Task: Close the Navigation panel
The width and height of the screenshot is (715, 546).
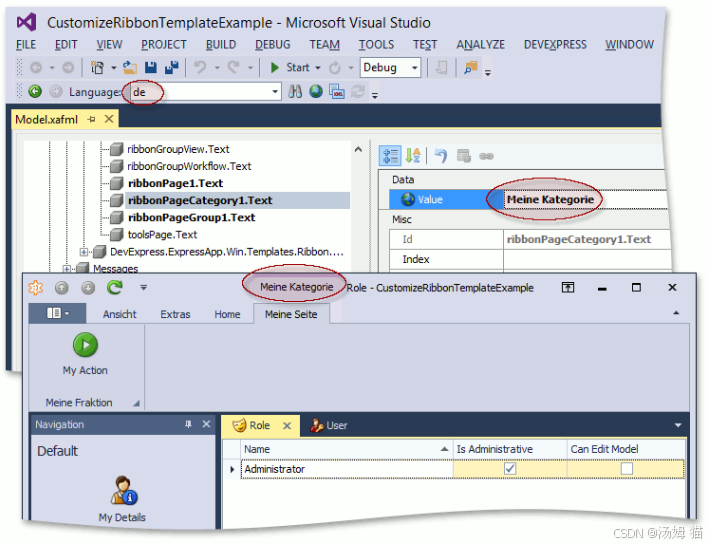Action: [206, 424]
